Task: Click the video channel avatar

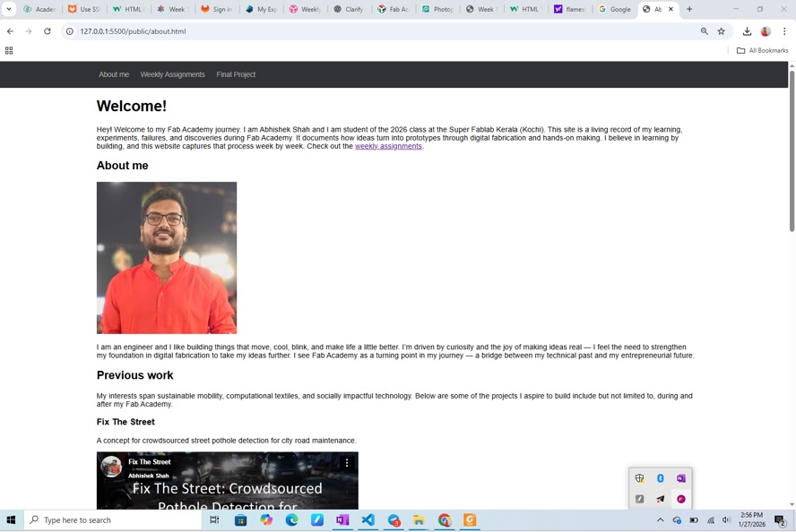Action: (111, 467)
